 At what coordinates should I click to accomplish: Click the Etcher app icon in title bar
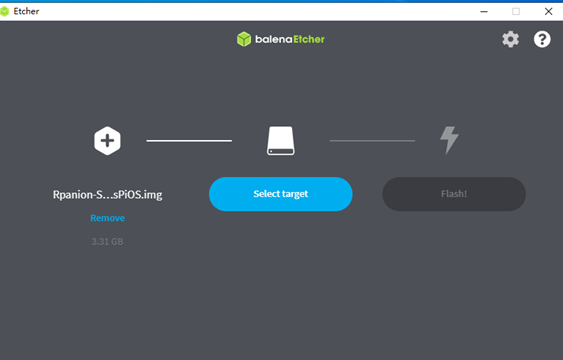coord(4,11)
